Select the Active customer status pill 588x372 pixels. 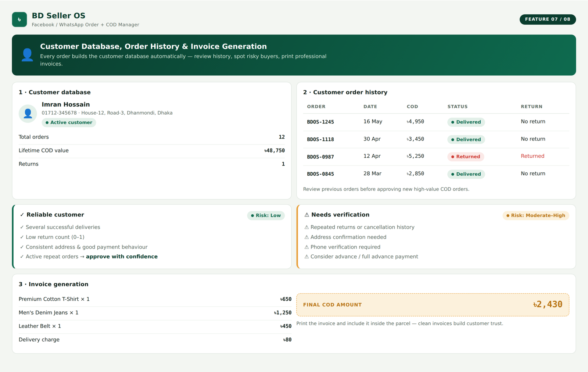pyautogui.click(x=69, y=122)
